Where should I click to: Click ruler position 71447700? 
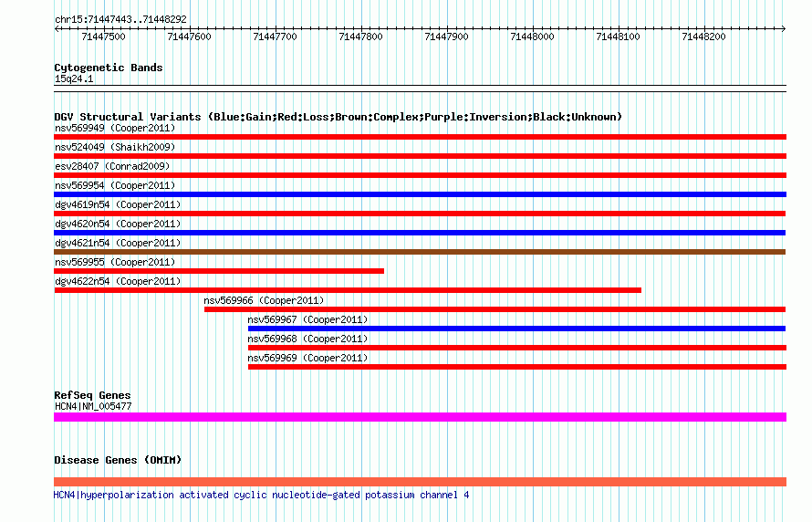click(275, 37)
